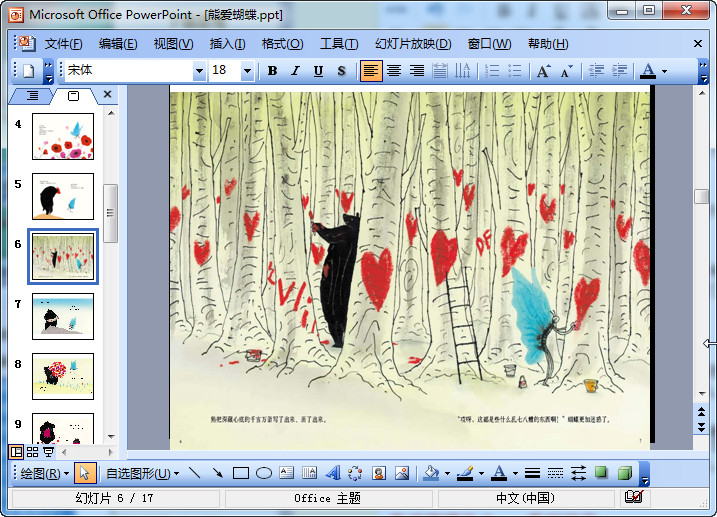Click the New document icon

(x=28, y=71)
